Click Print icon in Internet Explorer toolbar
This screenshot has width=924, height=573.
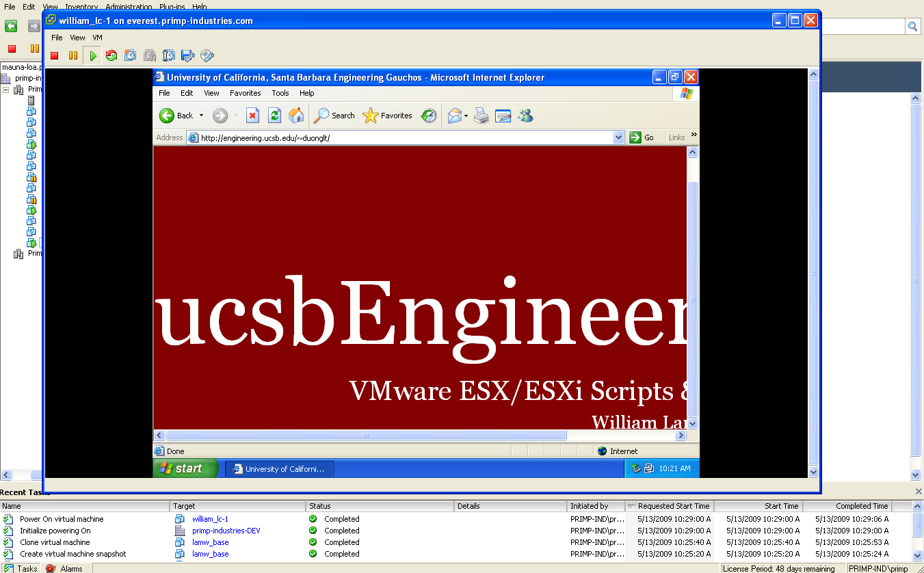[x=482, y=116]
